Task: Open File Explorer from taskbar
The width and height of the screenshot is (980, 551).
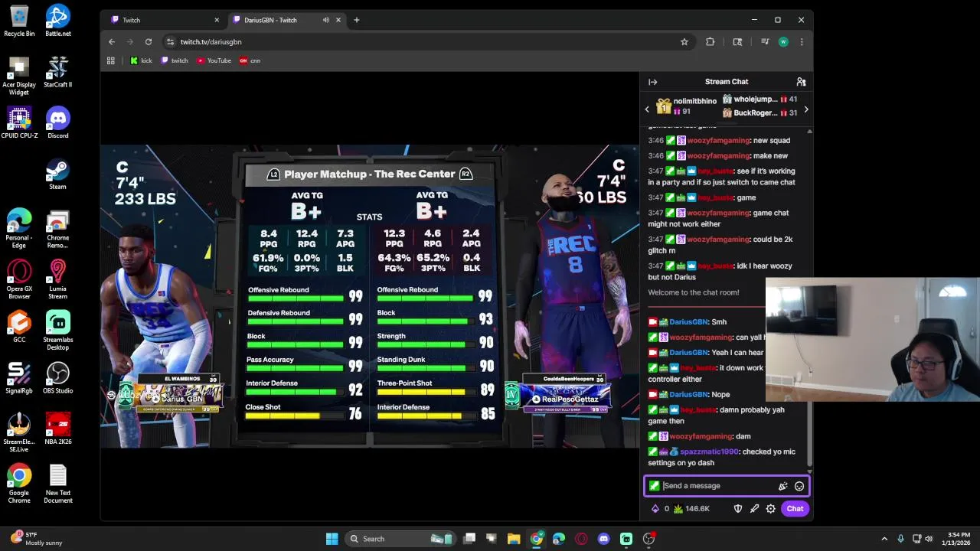Action: tap(514, 539)
